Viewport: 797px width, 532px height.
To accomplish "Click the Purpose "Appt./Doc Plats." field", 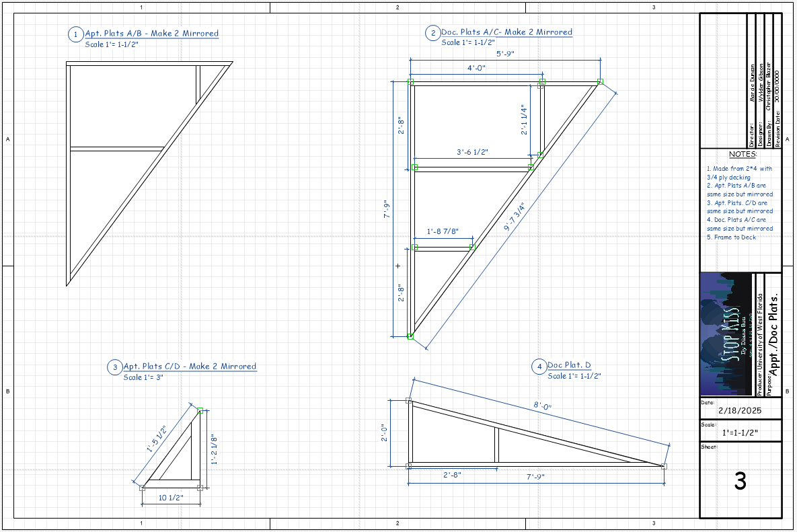I will pyautogui.click(x=773, y=334).
